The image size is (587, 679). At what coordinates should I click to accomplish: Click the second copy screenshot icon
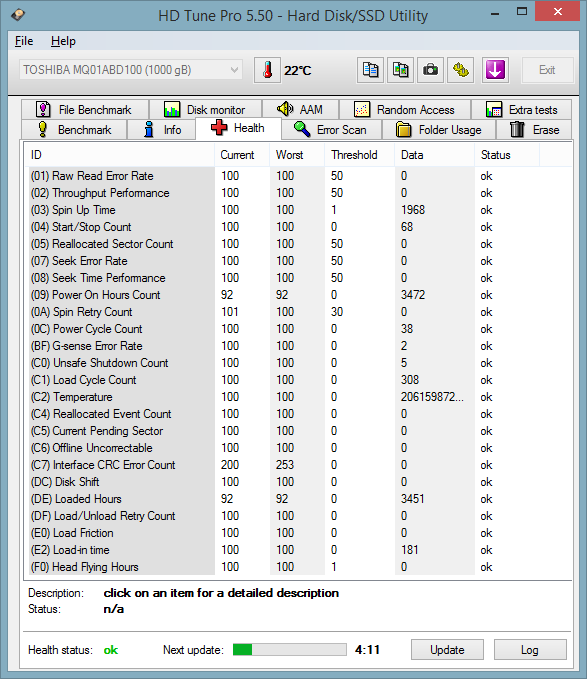400,70
